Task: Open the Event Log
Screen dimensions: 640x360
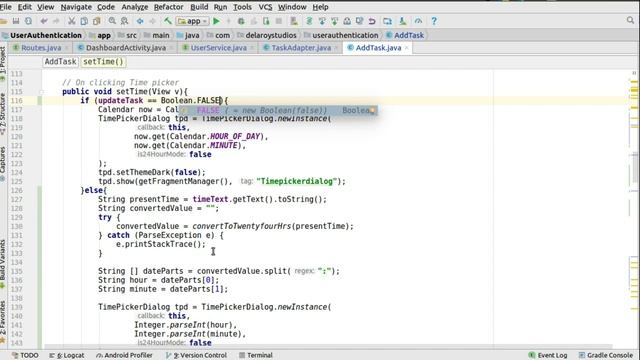Action: tap(548, 355)
